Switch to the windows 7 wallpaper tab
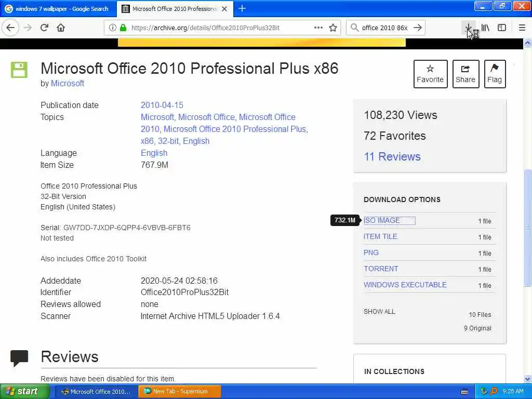Viewport: 532px width, 399px height. 58,9
